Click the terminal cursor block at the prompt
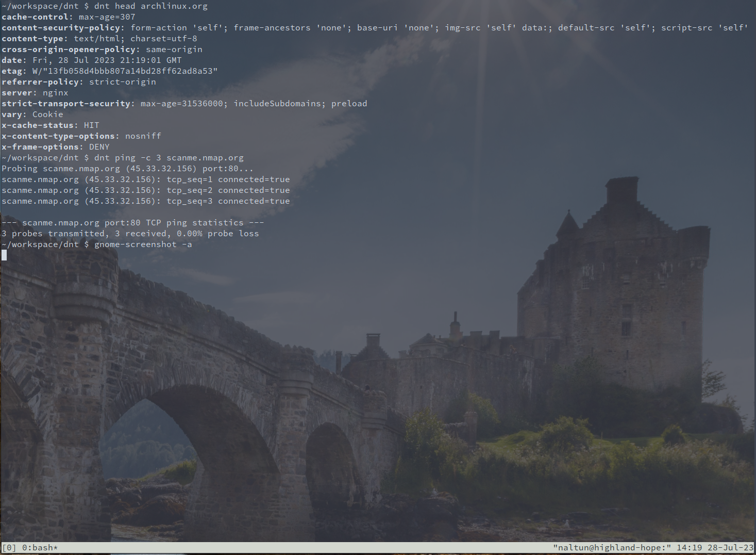Screen dimensions: 756x555 4,255
